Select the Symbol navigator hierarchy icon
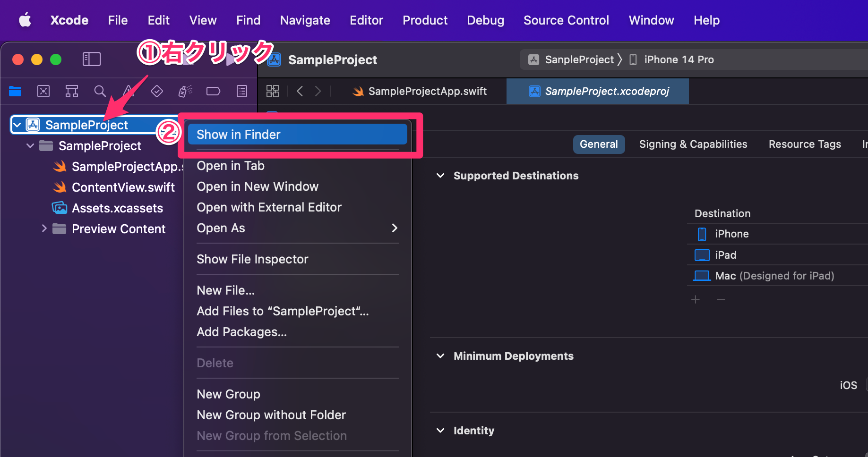Screen dimensions: 868x457 pyautogui.click(x=72, y=91)
